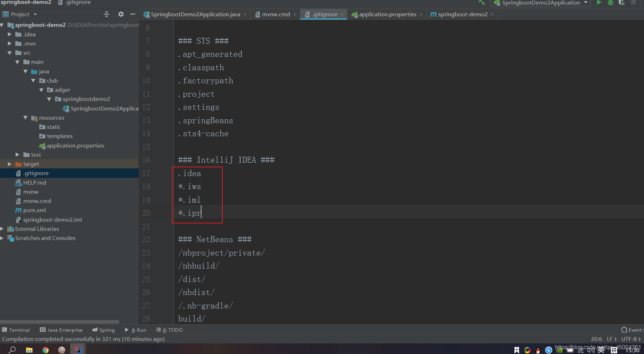
Task: Expand the test folder
Action: tap(17, 155)
